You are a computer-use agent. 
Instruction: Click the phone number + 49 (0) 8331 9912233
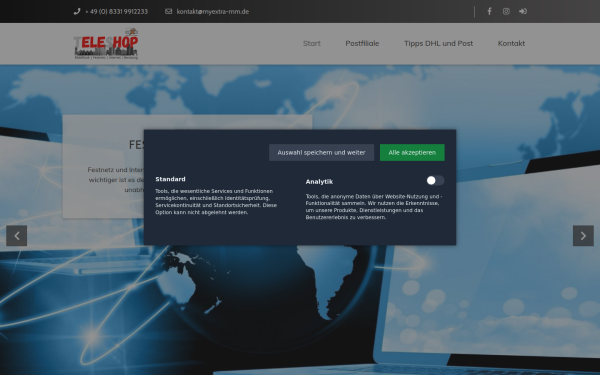point(116,11)
